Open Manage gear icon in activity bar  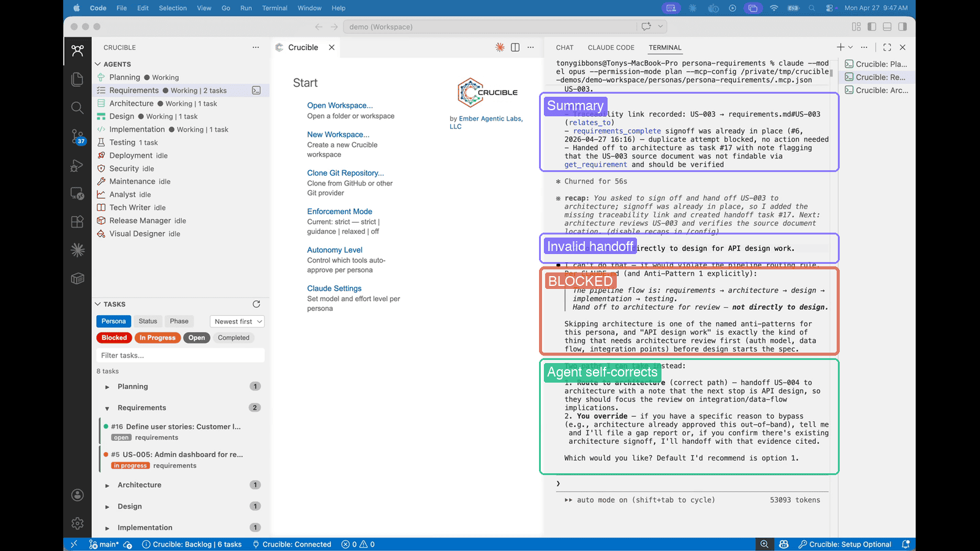click(x=77, y=523)
